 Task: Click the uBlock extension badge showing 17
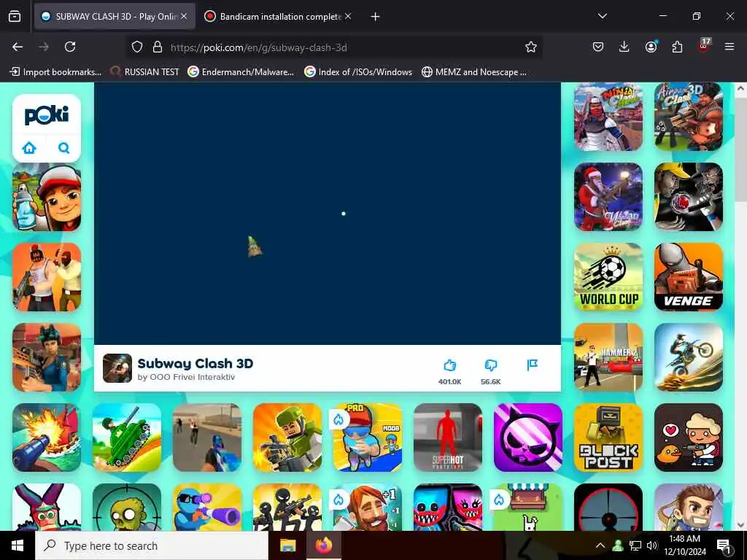[704, 46]
